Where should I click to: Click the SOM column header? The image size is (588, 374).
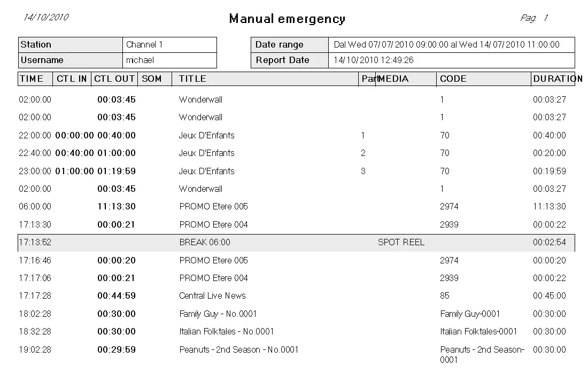click(x=152, y=79)
